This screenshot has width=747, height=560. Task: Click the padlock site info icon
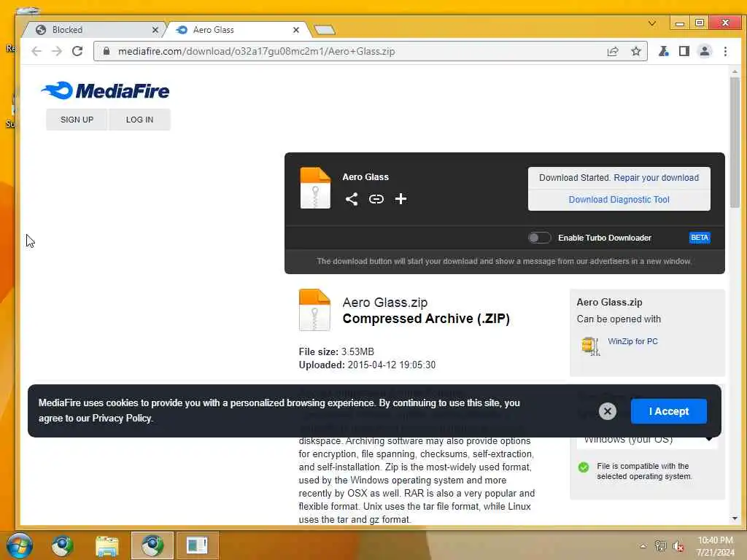107,51
